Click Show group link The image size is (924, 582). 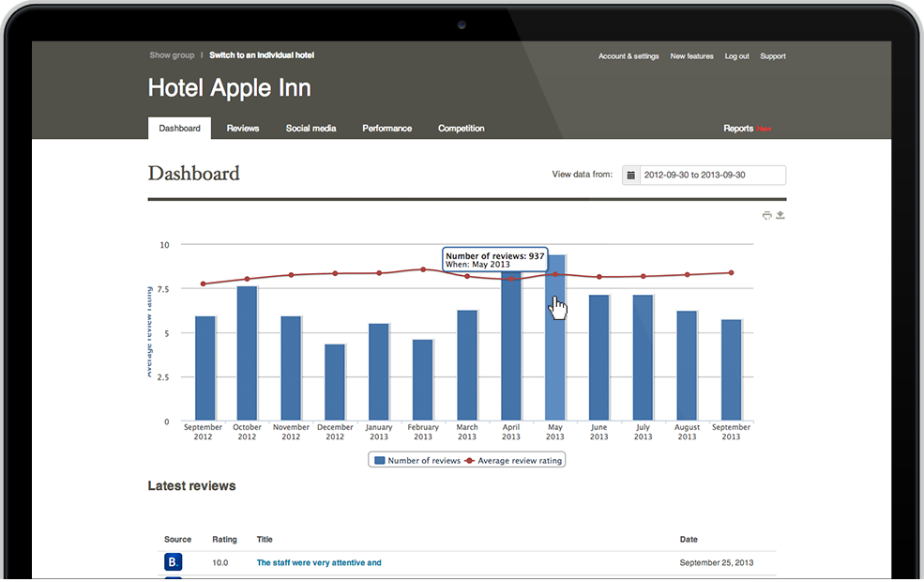(x=172, y=55)
